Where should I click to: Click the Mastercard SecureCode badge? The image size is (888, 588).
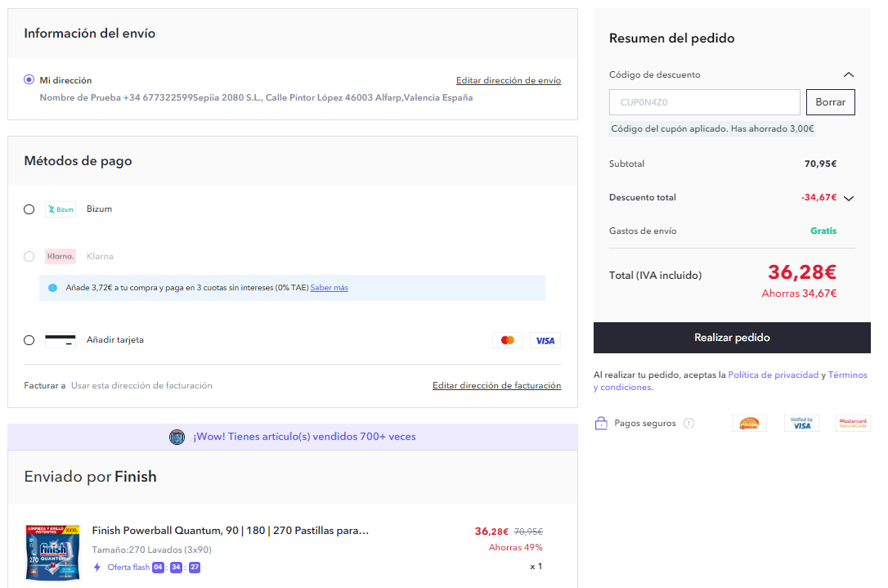click(853, 423)
